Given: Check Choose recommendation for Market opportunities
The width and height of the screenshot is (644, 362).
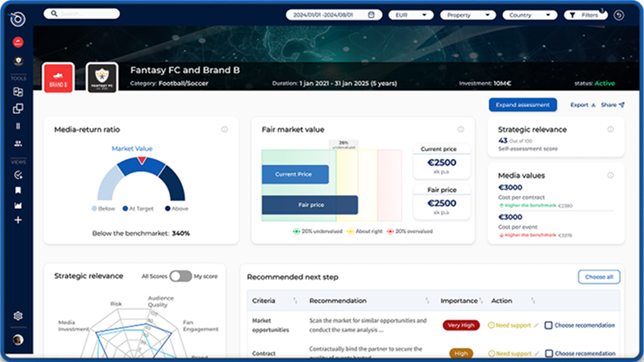Looking at the screenshot, I should point(549,325).
